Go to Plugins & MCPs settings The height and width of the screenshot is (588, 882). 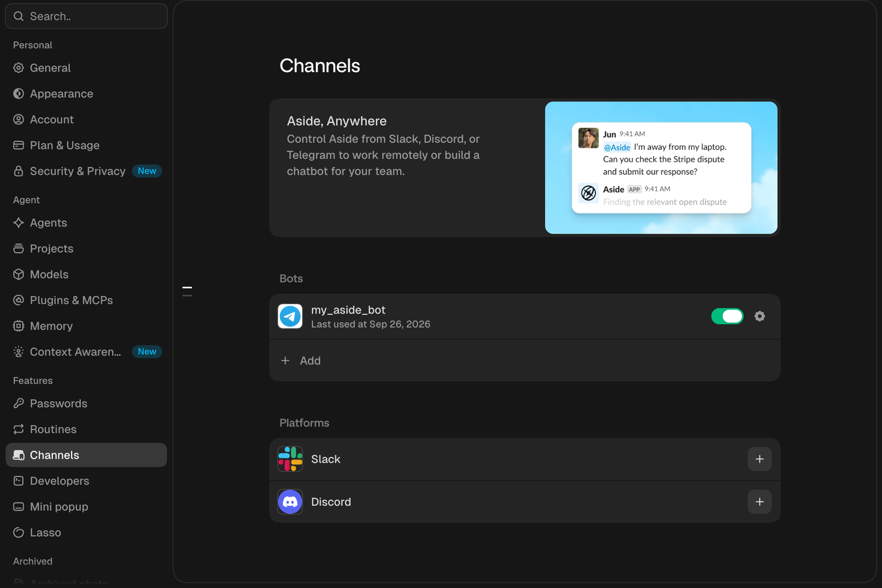(x=86, y=300)
